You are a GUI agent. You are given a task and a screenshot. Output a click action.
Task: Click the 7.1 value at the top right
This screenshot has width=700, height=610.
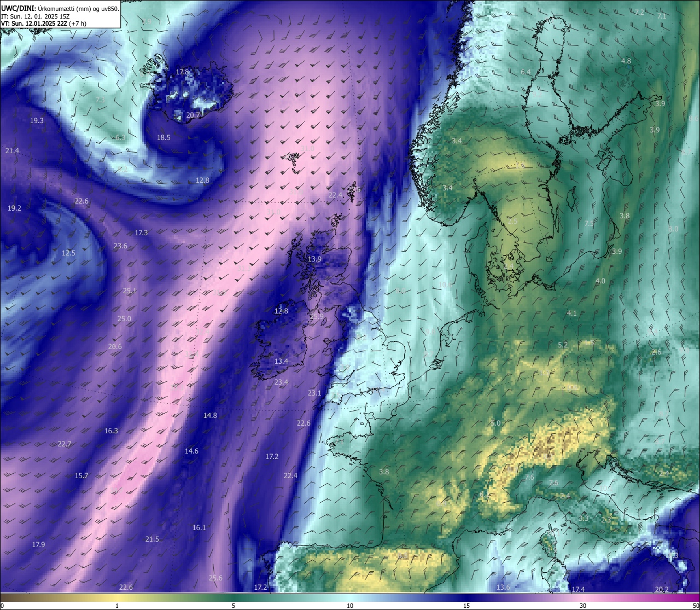click(x=662, y=16)
